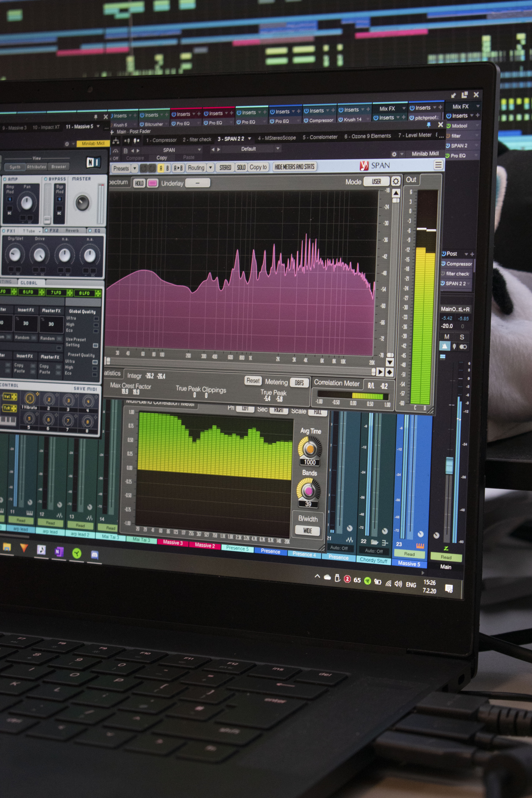Screen dimensions: 532x798
Task: Open the Underlay selection dropdown
Action: click(x=198, y=183)
